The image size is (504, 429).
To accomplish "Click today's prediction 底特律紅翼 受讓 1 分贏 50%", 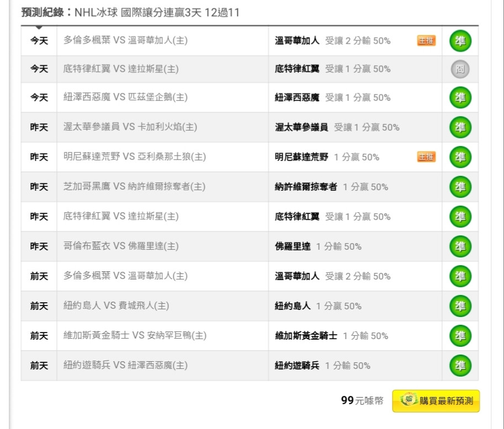I will tap(333, 69).
